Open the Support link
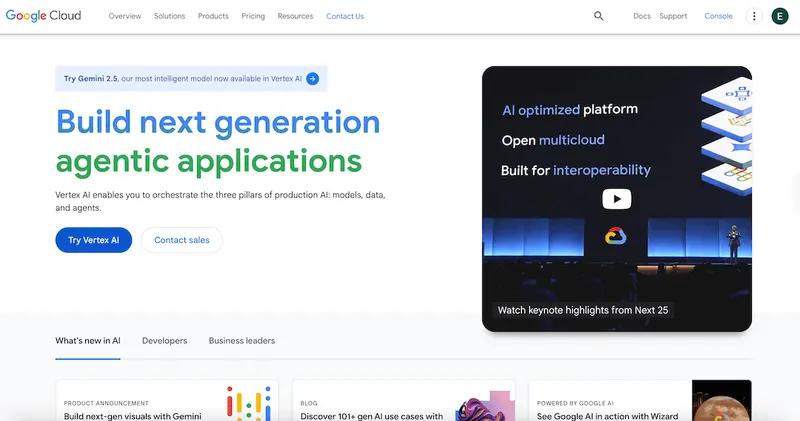This screenshot has width=800, height=421. [x=673, y=16]
